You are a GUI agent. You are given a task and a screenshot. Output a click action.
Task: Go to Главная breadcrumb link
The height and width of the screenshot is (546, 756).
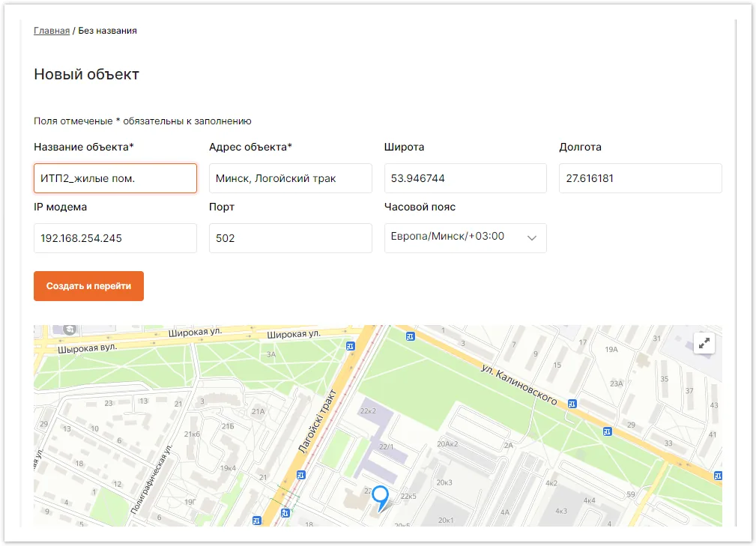tap(52, 31)
